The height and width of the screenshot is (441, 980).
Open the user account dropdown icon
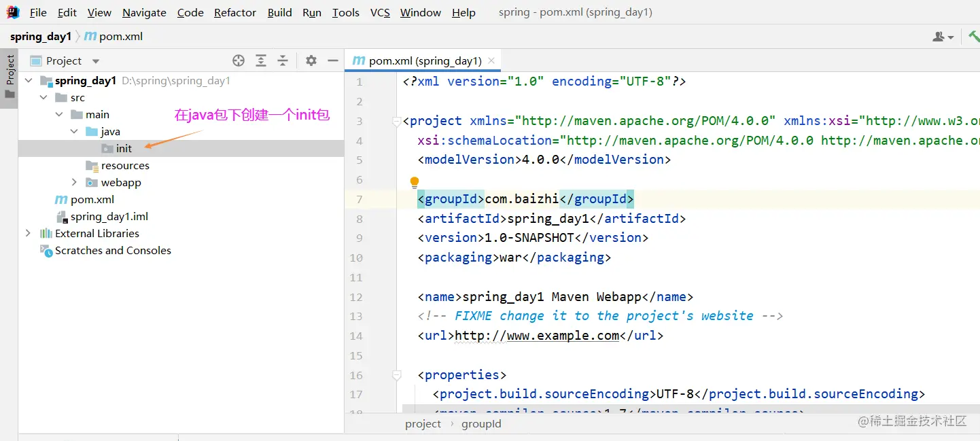(943, 37)
